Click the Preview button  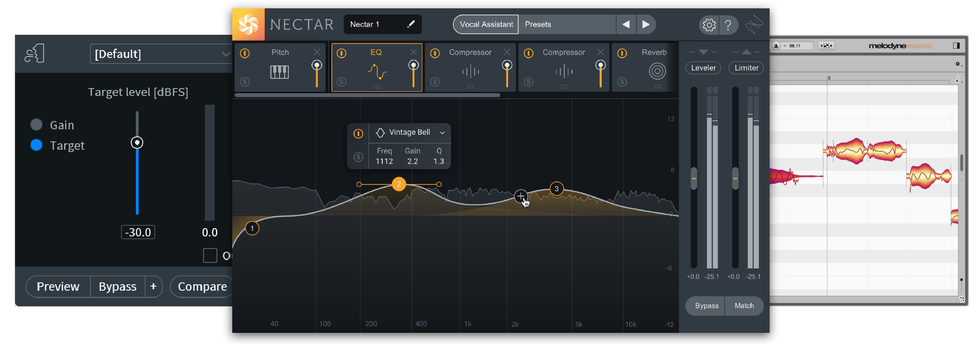58,287
